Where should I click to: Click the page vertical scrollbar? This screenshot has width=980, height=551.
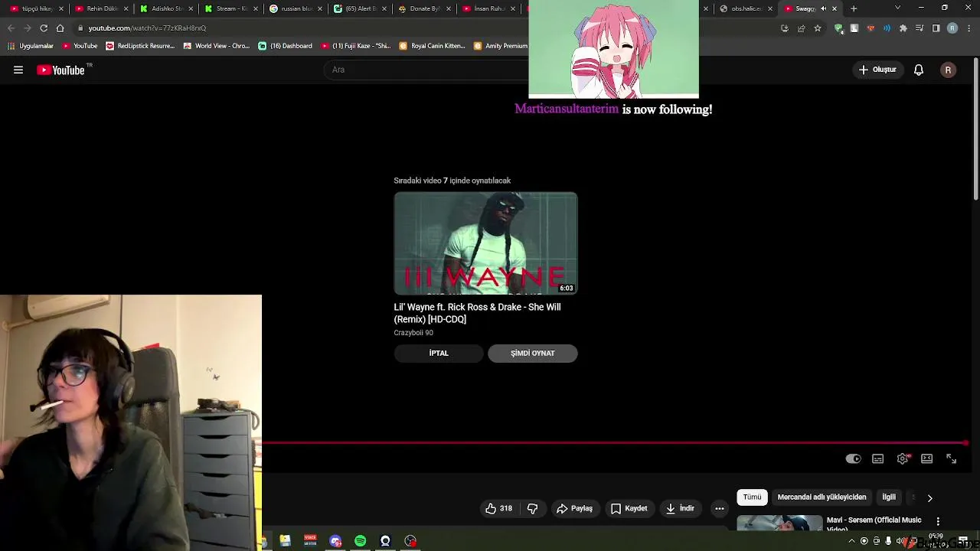(x=975, y=130)
